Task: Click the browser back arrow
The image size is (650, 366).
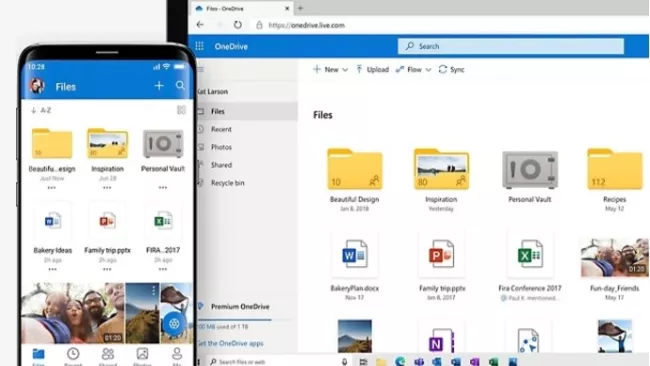Action: (x=200, y=25)
